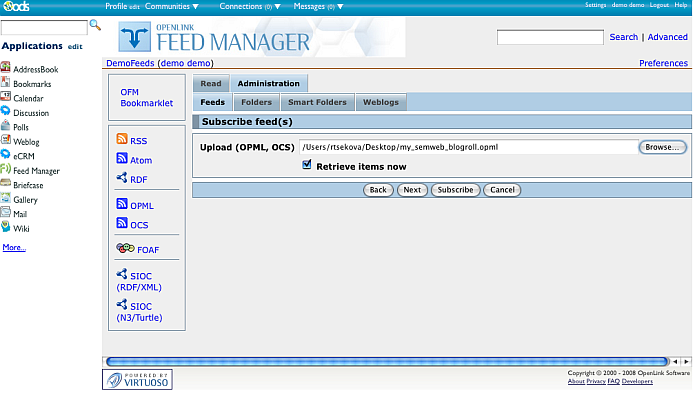Click the OPML export icon

pyautogui.click(x=122, y=205)
